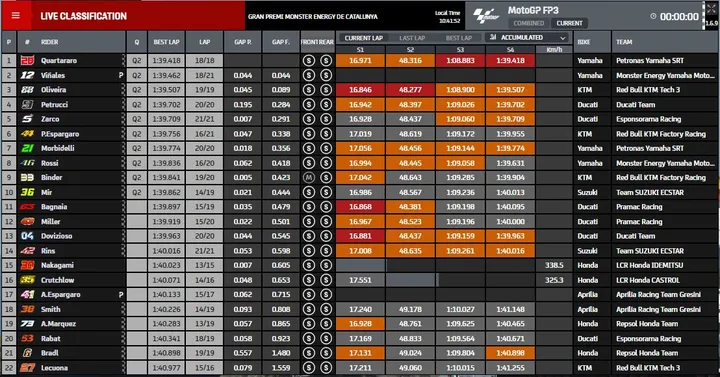Click Crutchlow's top speed 325.3
Viewport: 720px width, 377px height.
pos(554,280)
